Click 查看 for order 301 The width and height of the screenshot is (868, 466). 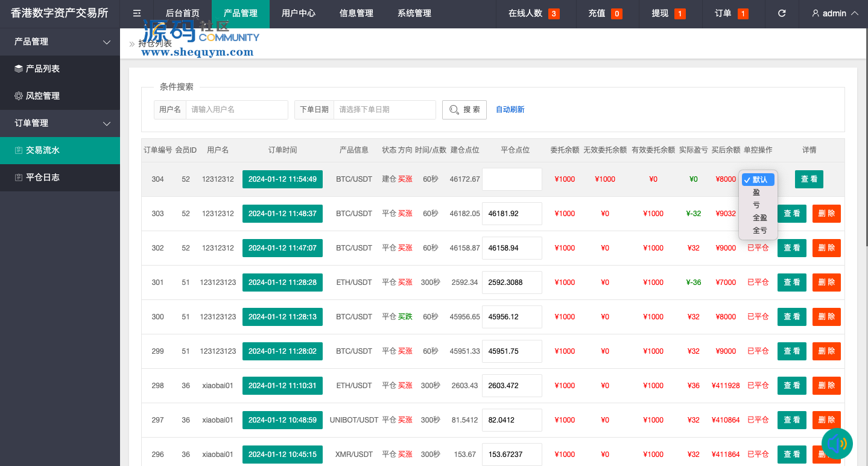(x=792, y=282)
